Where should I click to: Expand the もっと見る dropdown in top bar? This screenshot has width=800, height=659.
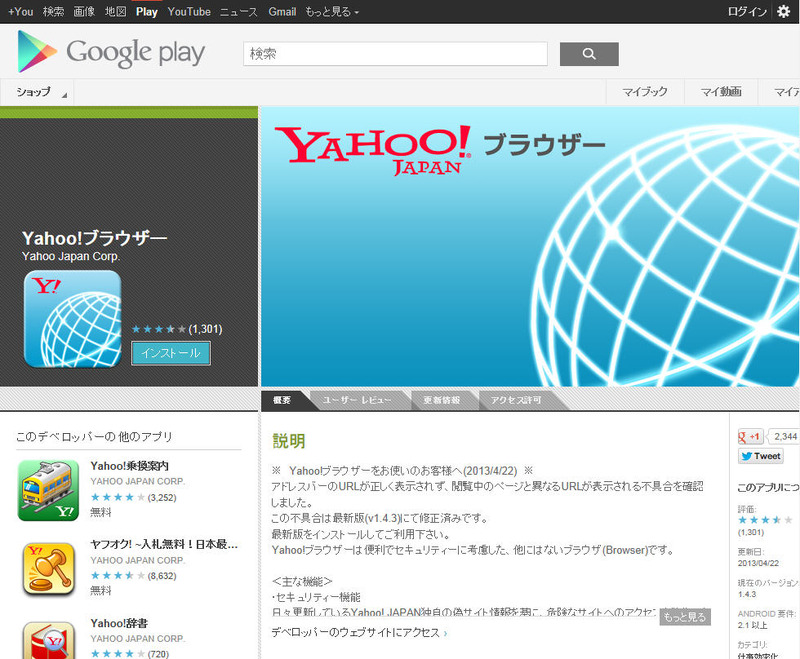point(332,12)
